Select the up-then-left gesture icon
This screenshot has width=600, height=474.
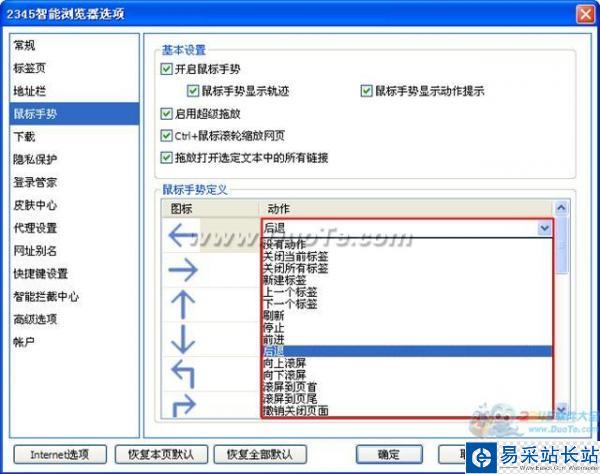pos(183,374)
